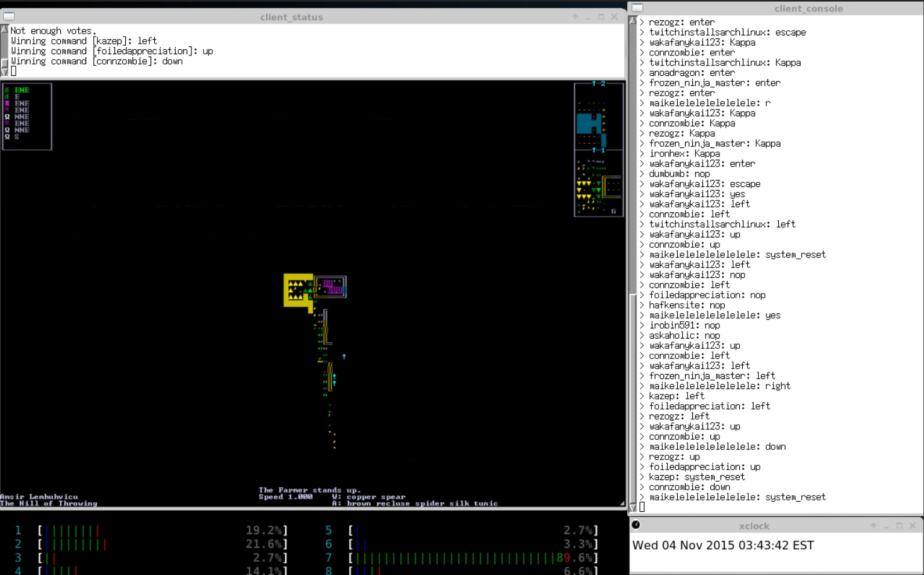Screen dimensions: 924x575
Task: Click "Winning command [connzombie]: down" line
Action: pos(96,61)
